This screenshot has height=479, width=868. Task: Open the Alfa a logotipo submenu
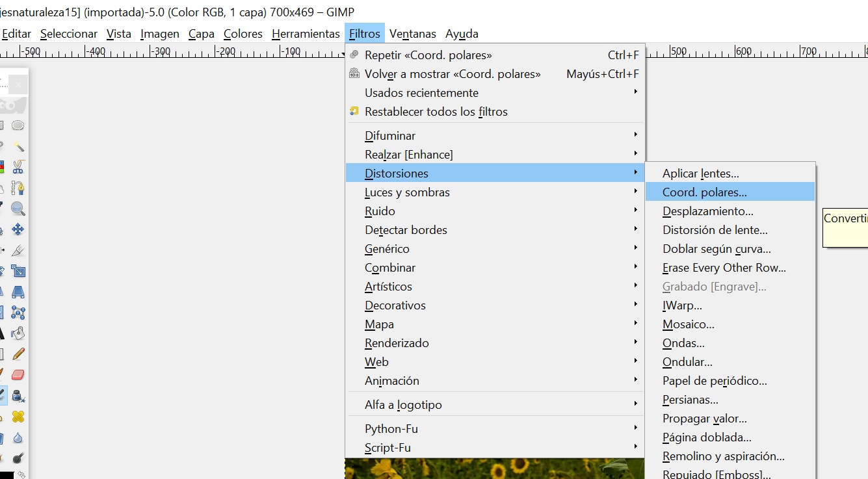[495, 404]
